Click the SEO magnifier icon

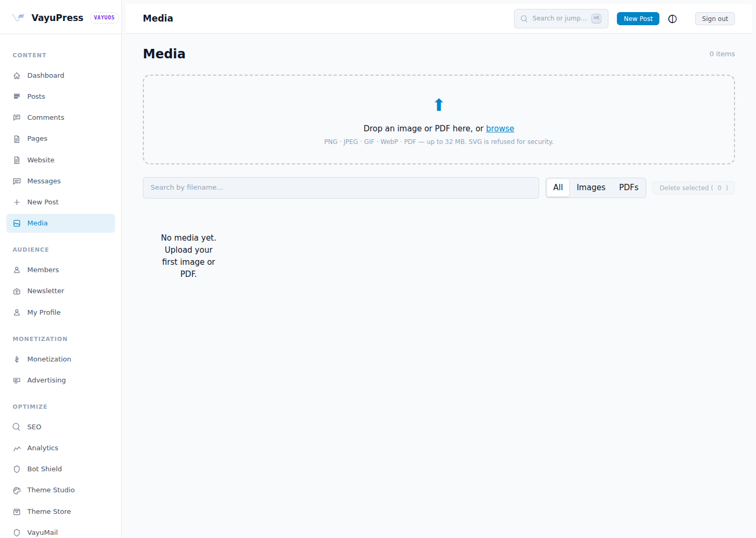coord(17,427)
